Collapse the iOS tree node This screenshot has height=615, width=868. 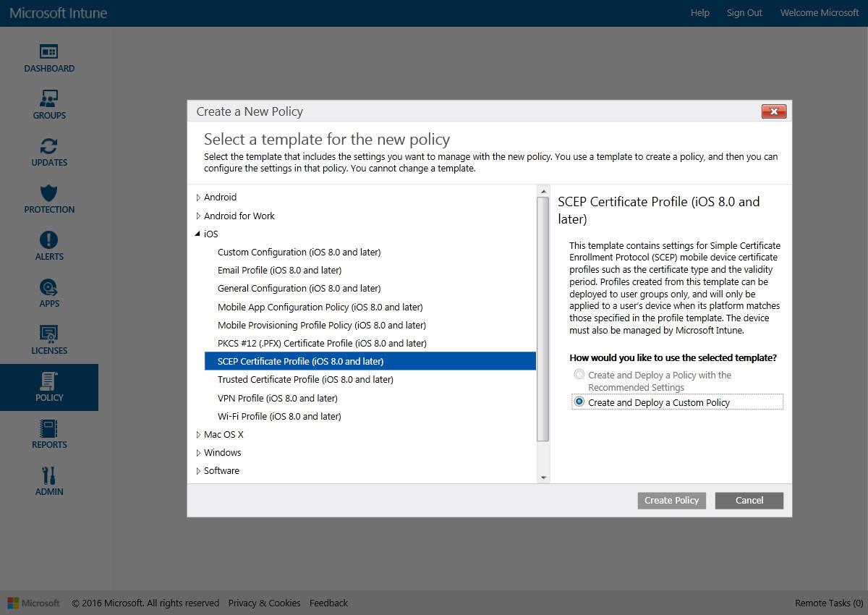[198, 234]
